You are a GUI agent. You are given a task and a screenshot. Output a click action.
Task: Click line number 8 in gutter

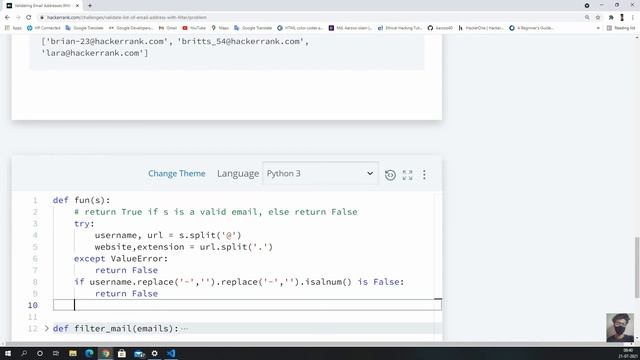(35, 282)
